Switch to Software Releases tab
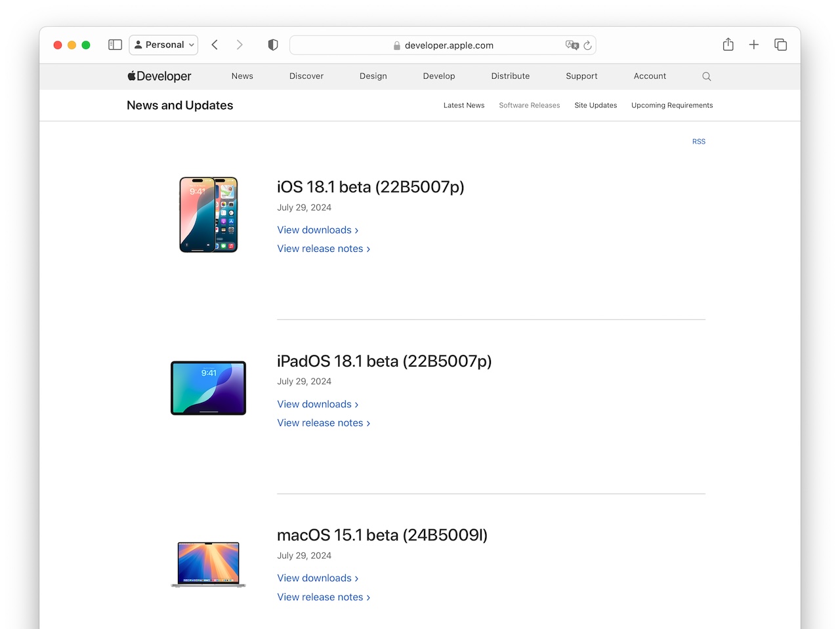This screenshot has width=840, height=629. 530,106
